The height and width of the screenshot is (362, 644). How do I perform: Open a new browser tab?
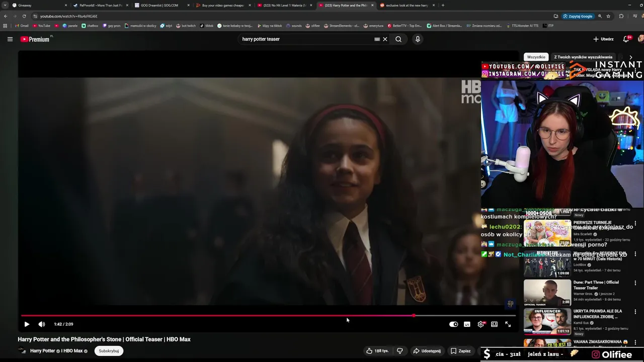[443, 6]
